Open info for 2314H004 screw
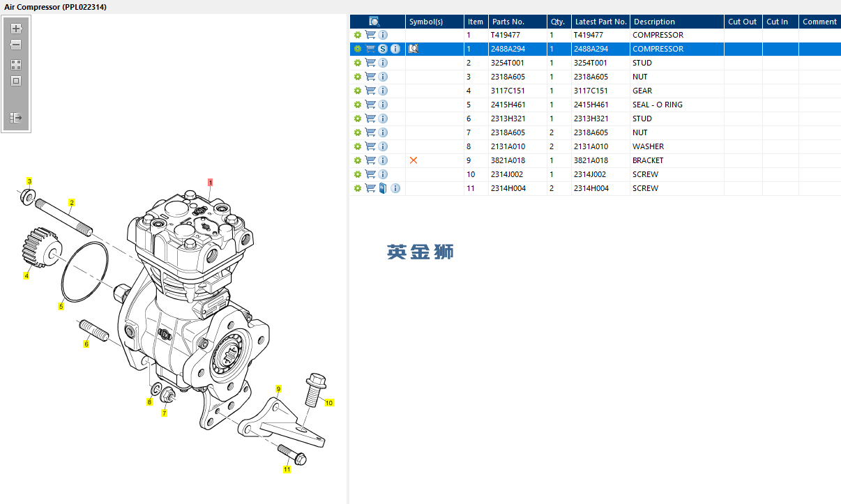The image size is (841, 504). click(x=395, y=188)
